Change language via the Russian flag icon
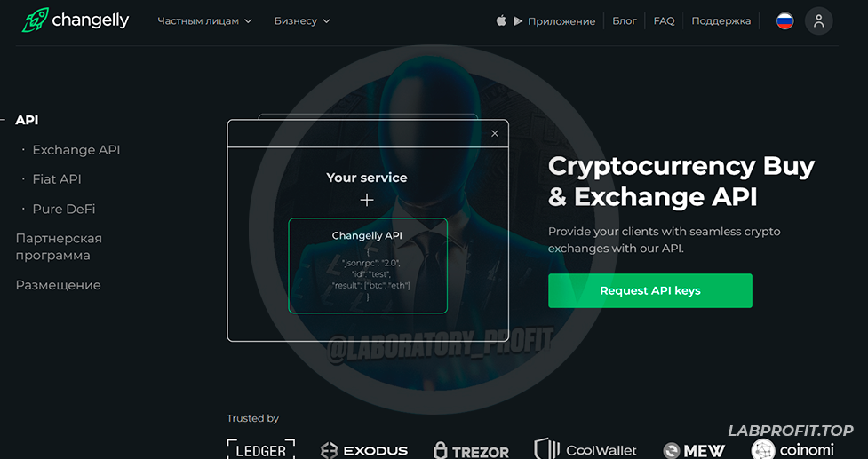 [784, 21]
